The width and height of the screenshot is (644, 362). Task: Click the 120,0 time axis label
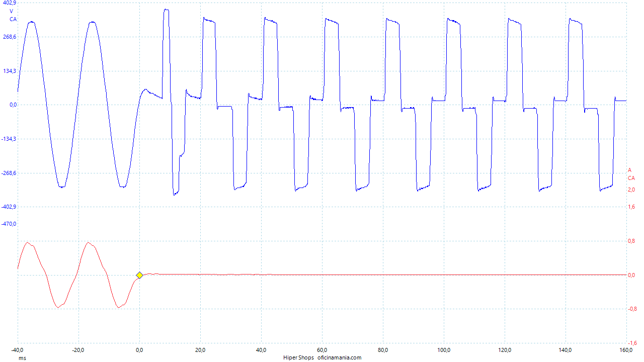tap(505, 350)
